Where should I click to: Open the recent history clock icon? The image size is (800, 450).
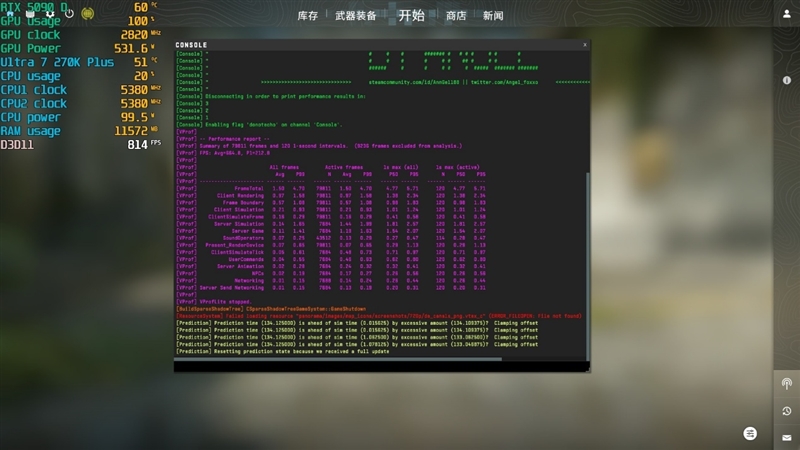tap(787, 411)
